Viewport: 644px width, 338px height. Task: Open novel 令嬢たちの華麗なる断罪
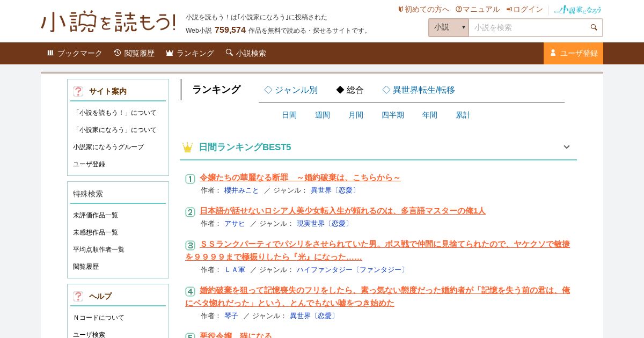[x=300, y=178]
